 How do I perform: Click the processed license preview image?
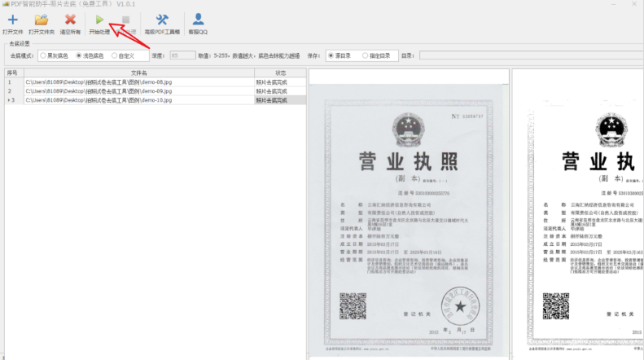point(578,220)
